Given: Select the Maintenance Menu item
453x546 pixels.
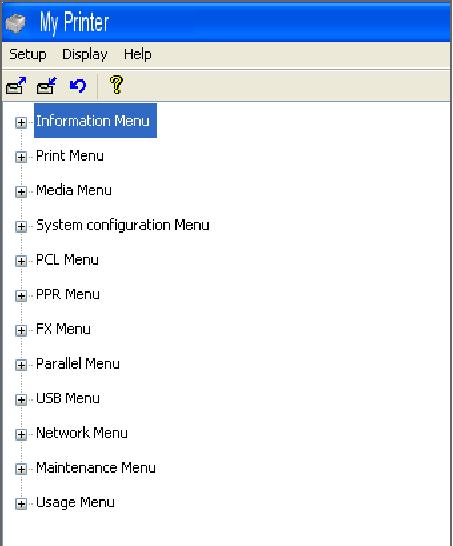Looking at the screenshot, I should coord(96,468).
